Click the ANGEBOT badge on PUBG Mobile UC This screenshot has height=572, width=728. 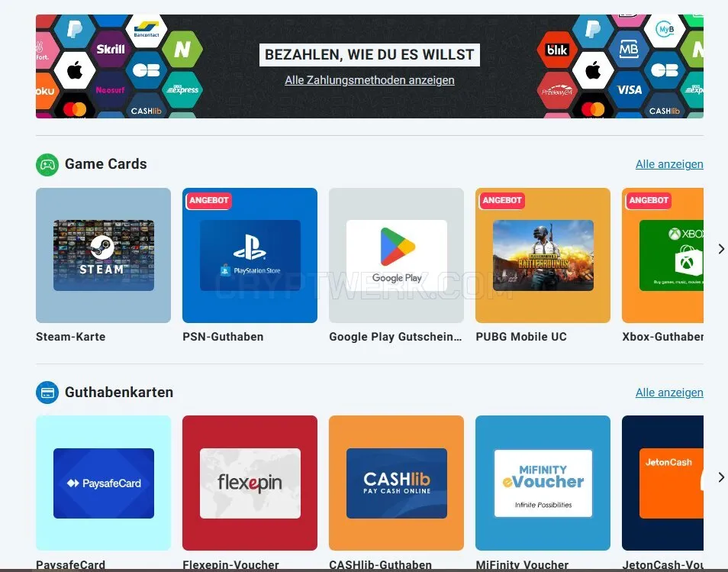tap(502, 200)
